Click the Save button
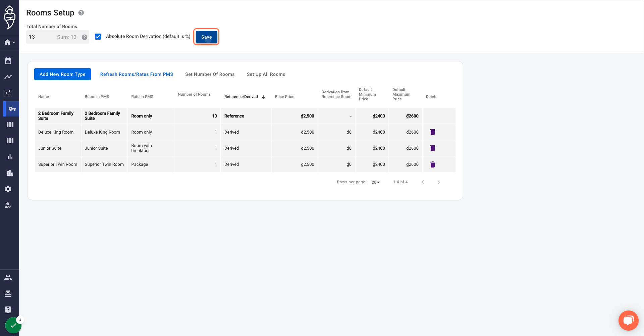Image resolution: width=644 pixels, height=336 pixels. [x=206, y=37]
